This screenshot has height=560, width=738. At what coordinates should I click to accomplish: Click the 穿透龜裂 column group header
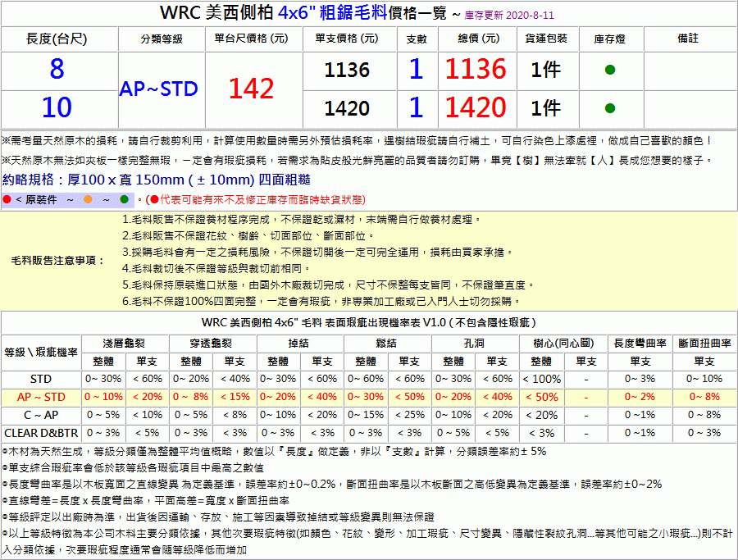211,344
